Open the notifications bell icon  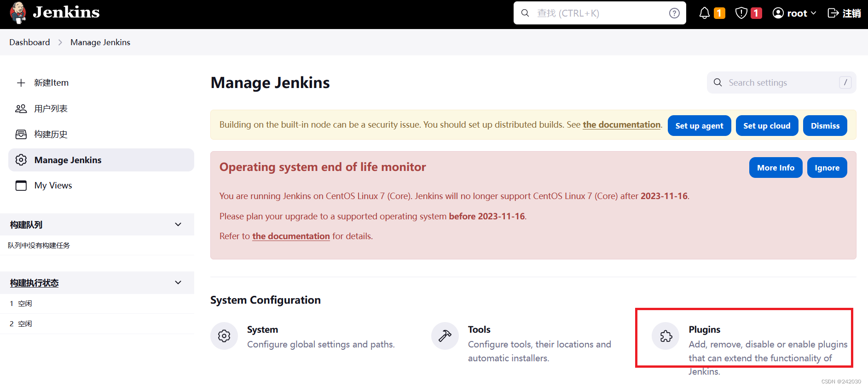[704, 13]
